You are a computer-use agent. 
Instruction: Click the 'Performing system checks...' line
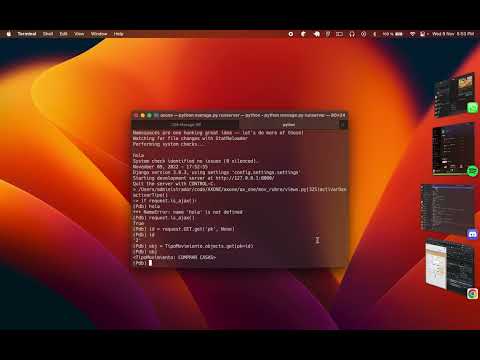170,144
